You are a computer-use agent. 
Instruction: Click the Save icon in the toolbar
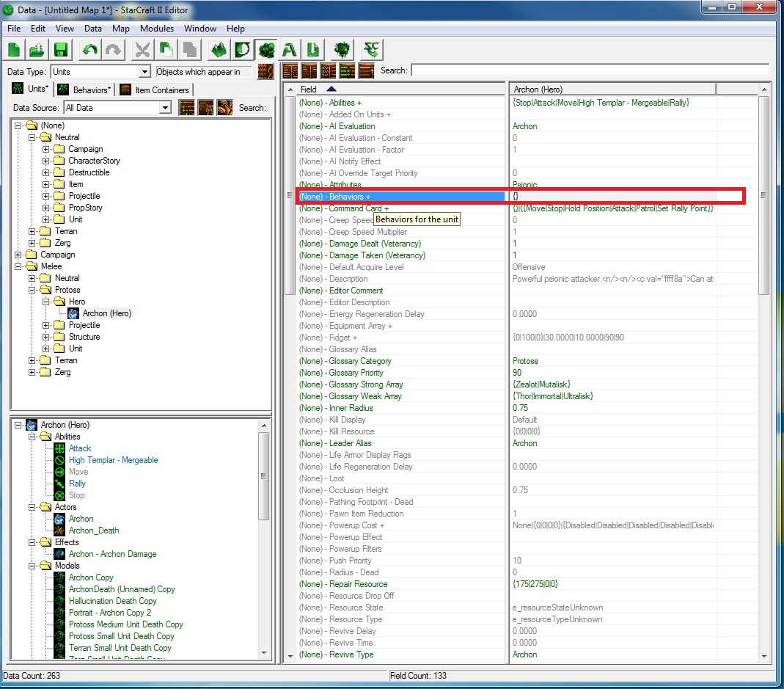60,51
